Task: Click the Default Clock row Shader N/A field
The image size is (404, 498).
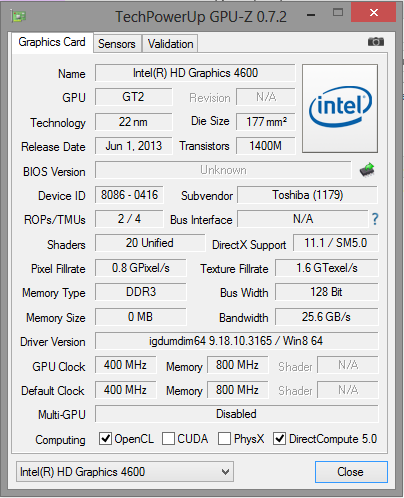Action: tap(348, 390)
